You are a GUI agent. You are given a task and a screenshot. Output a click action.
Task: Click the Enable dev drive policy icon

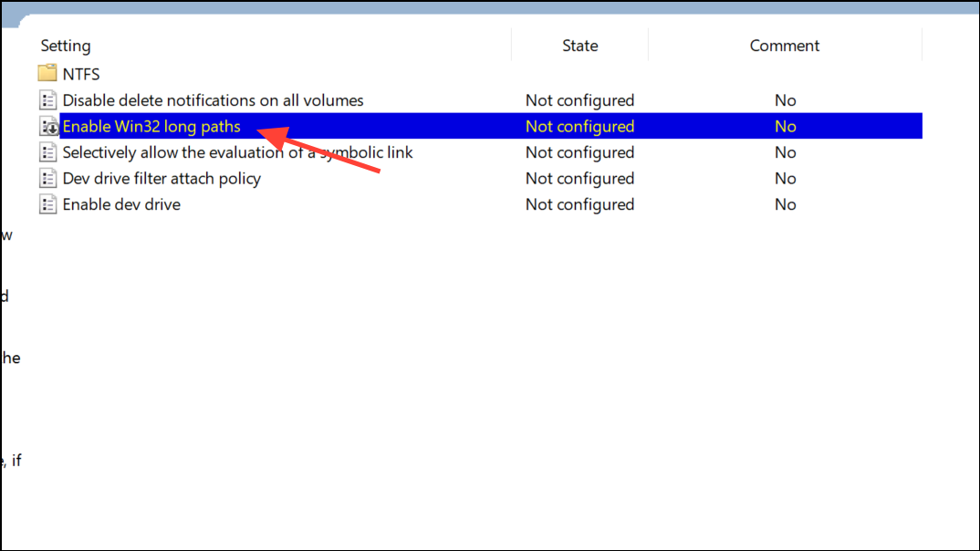pyautogui.click(x=48, y=204)
